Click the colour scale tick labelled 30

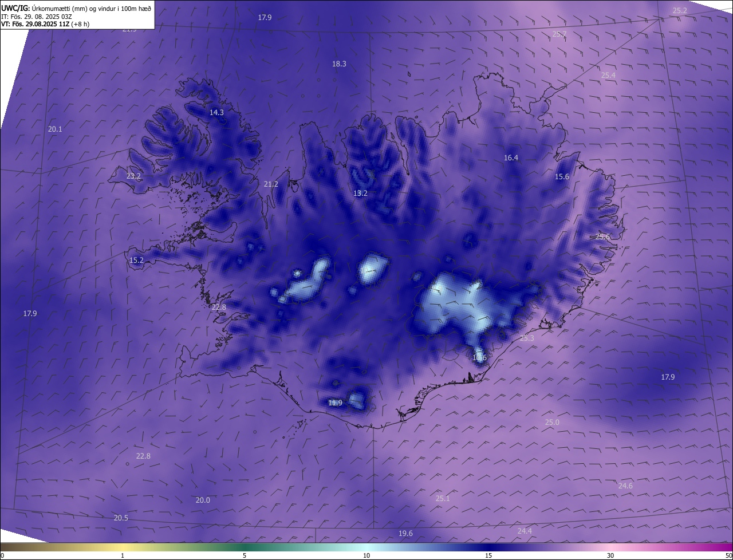point(610,555)
